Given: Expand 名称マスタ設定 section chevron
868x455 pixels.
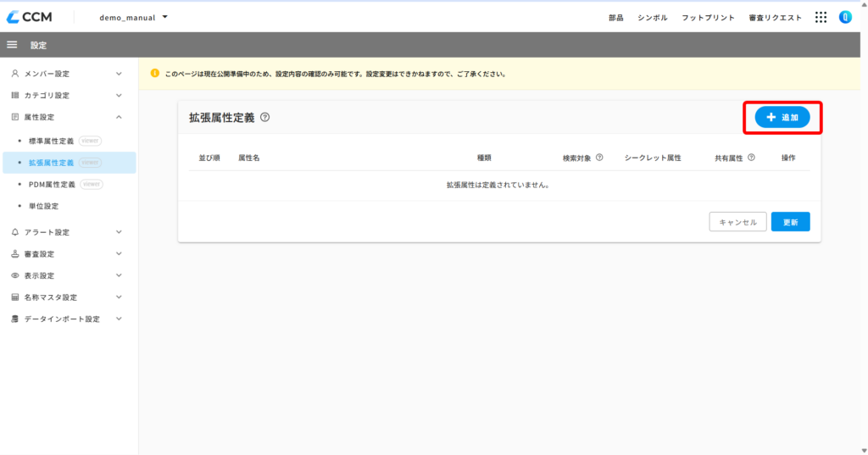Looking at the screenshot, I should click(x=119, y=297).
